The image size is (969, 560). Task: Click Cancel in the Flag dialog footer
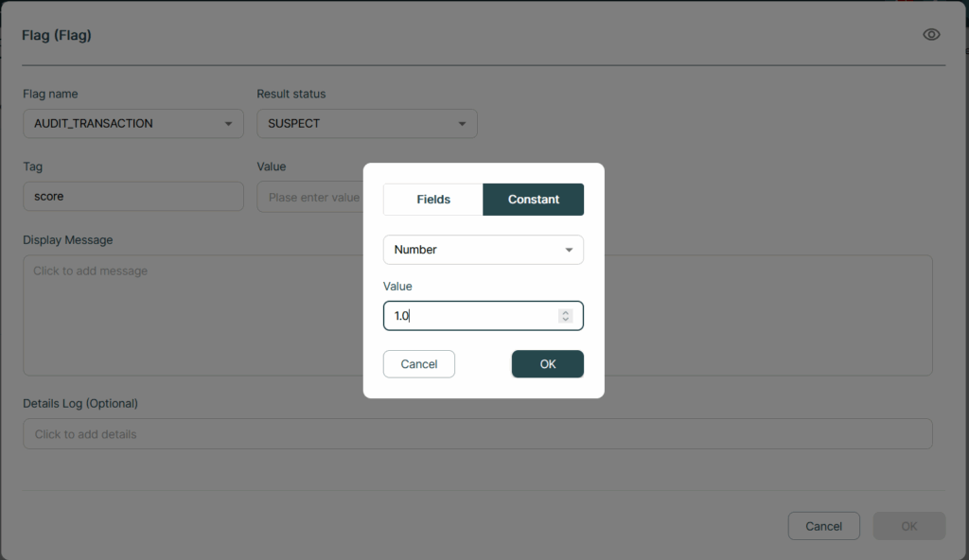(824, 526)
